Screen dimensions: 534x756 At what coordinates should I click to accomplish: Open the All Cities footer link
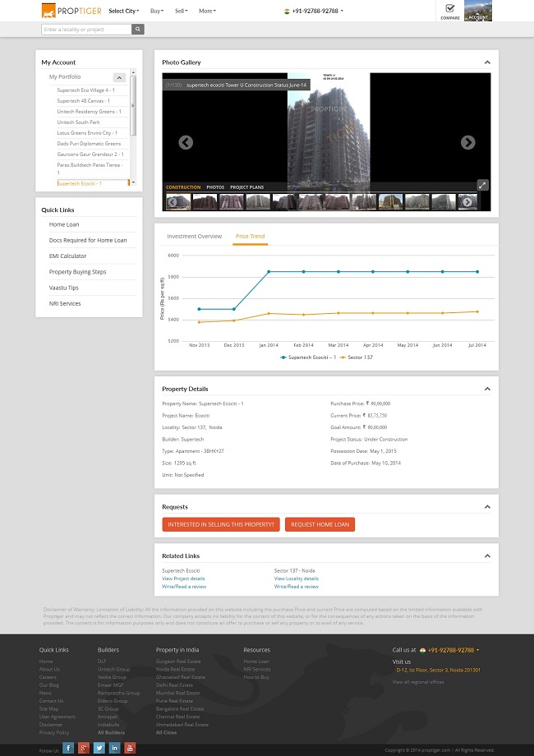point(166,732)
